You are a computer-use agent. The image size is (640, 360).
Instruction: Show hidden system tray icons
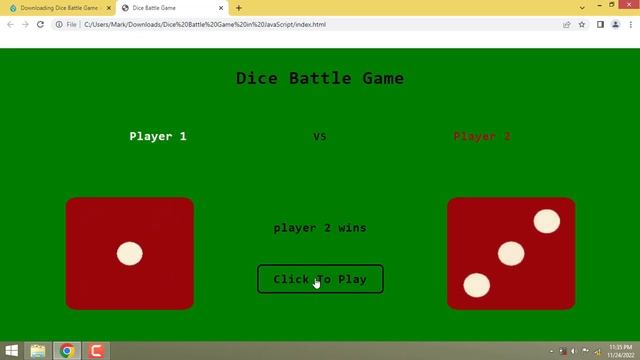(551, 351)
